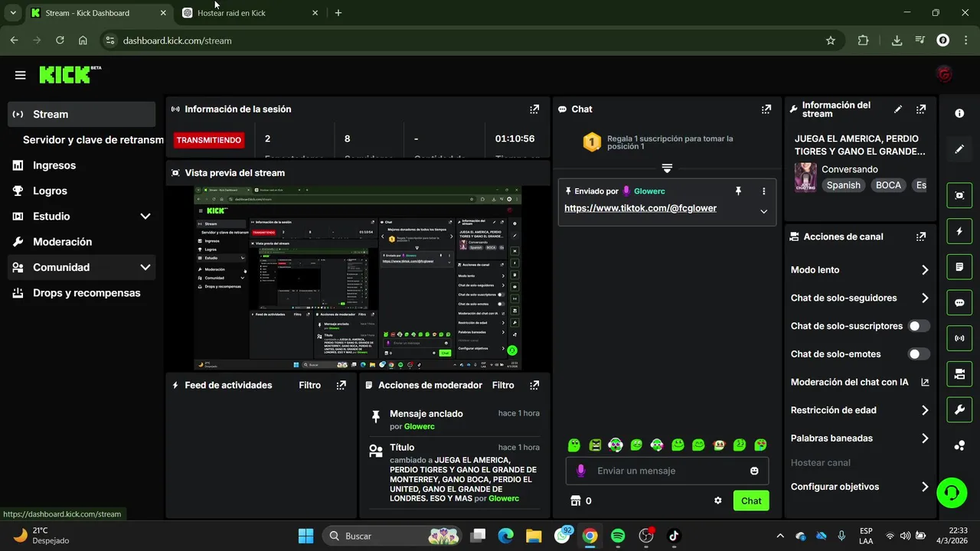Pop out the Feed de actividades panel
Screen dimensions: 980x551
tap(341, 385)
